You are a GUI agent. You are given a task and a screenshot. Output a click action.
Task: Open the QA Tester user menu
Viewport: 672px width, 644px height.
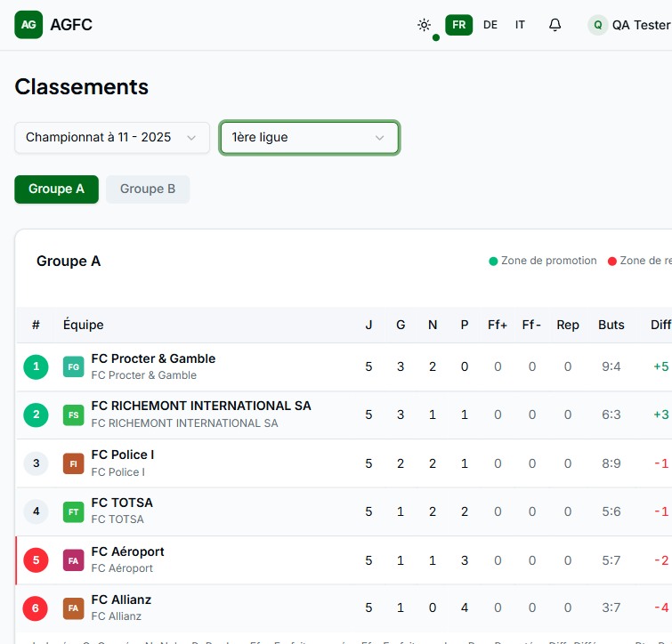628,25
